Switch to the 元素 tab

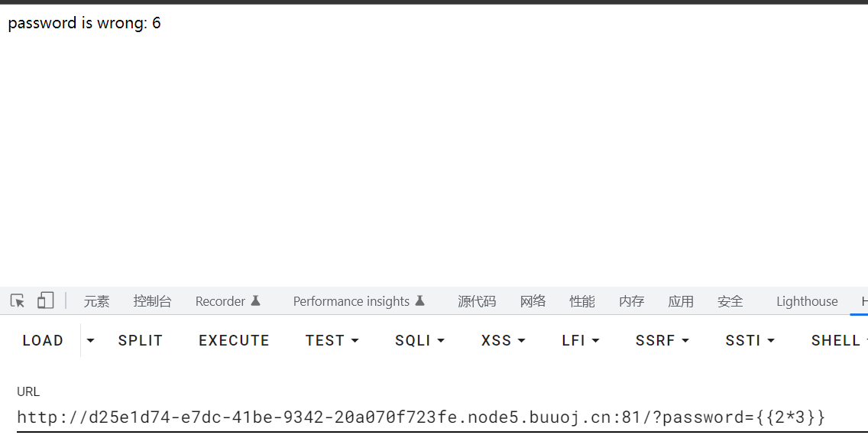pyautogui.click(x=96, y=300)
